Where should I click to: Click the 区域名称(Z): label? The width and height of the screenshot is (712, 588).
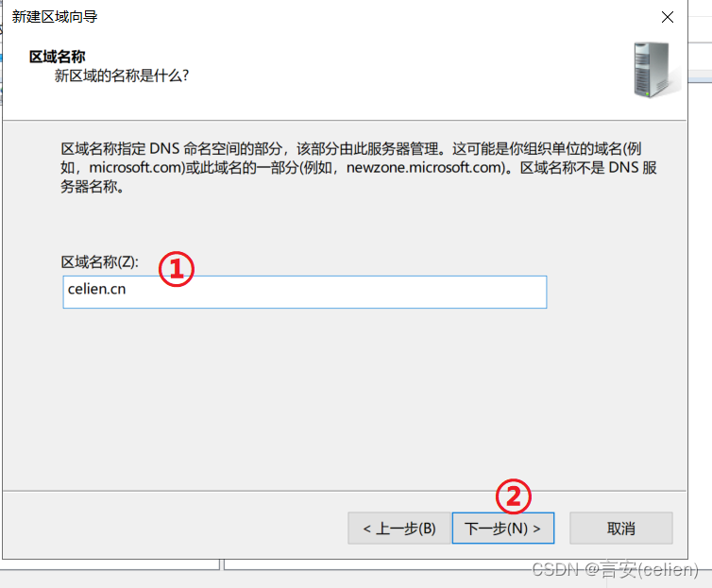[x=99, y=261]
